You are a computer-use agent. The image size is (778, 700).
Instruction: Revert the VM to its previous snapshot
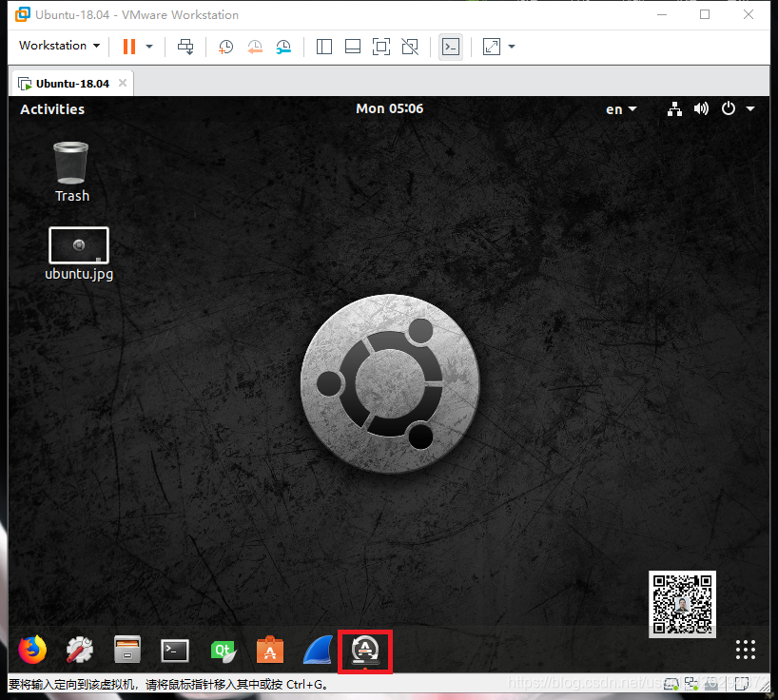[x=255, y=47]
